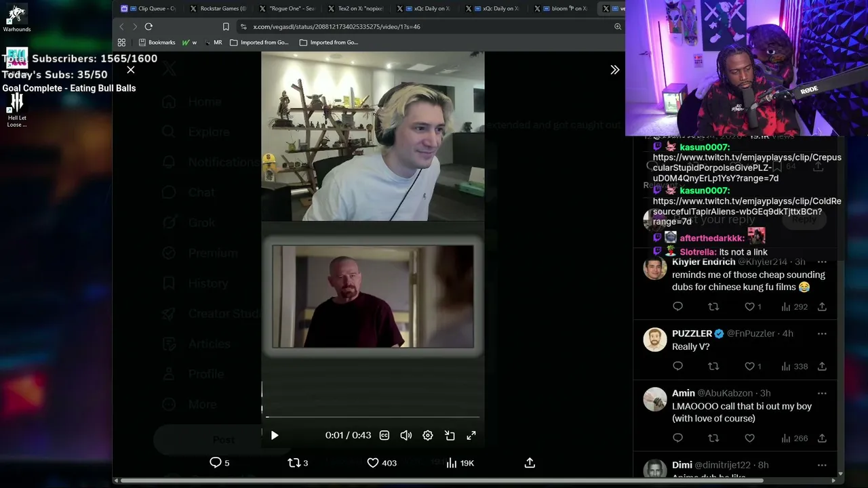Share Khyler Endrich's comment

click(x=822, y=307)
